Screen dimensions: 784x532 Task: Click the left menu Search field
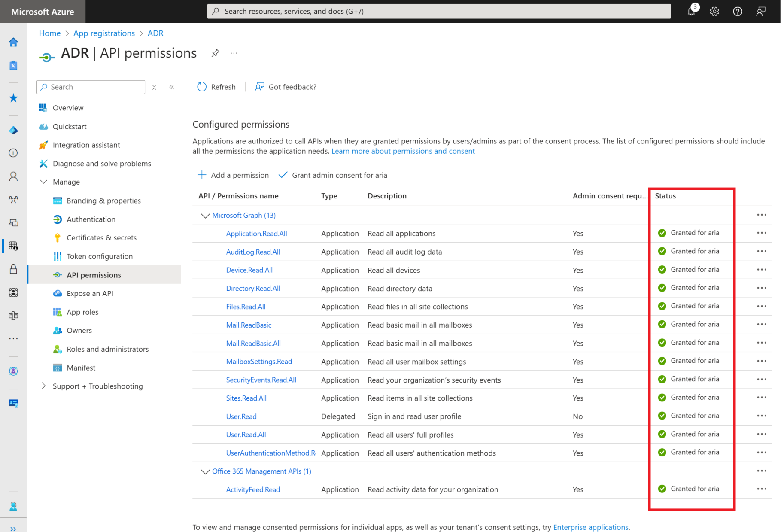point(91,87)
